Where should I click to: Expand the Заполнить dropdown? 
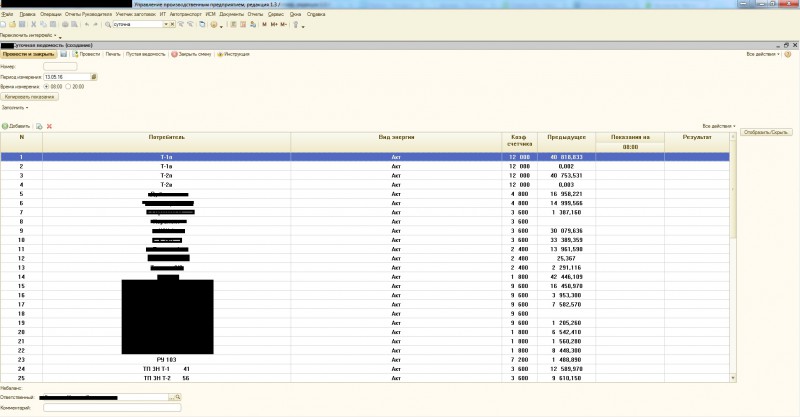(x=15, y=108)
